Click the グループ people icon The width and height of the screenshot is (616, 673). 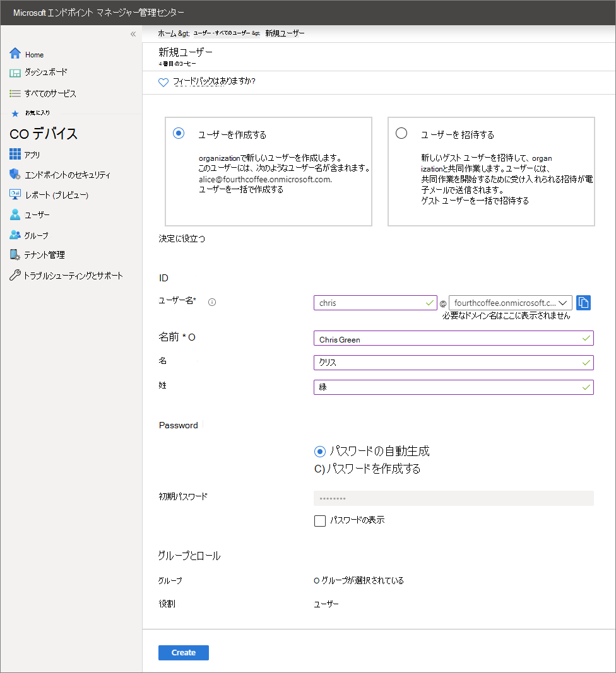[15, 235]
